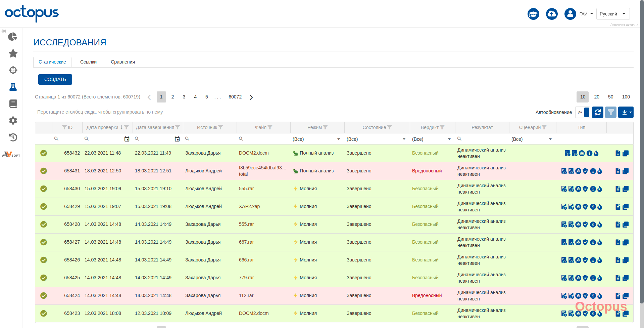Open the history clock sidebar icon

(x=13, y=137)
